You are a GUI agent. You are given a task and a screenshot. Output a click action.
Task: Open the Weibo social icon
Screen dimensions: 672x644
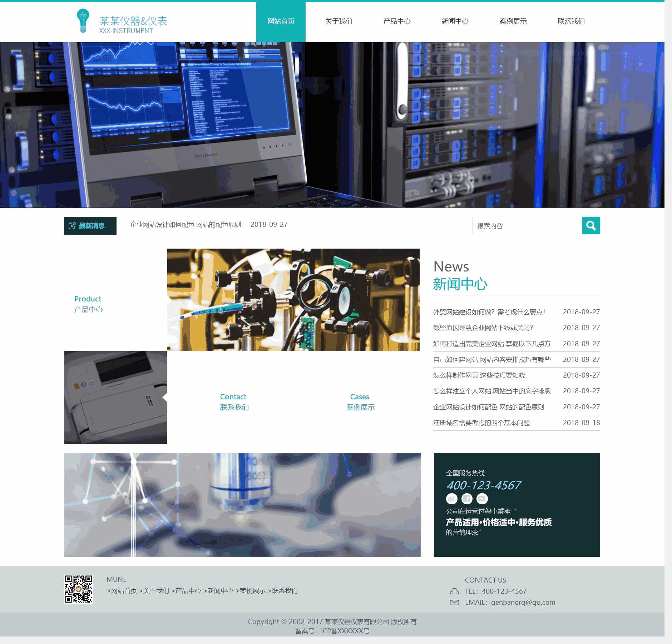pyautogui.click(x=452, y=499)
